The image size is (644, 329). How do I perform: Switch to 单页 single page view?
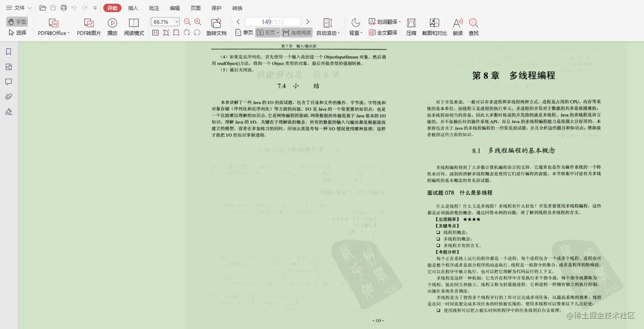click(245, 33)
